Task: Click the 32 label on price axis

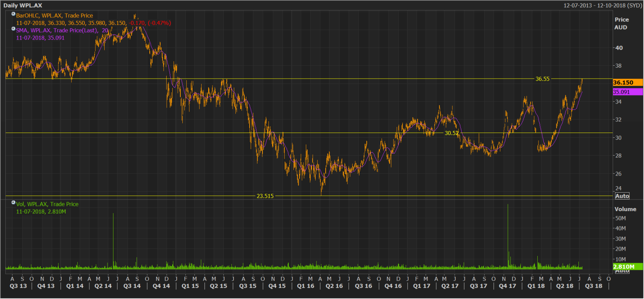Action: tap(618, 120)
